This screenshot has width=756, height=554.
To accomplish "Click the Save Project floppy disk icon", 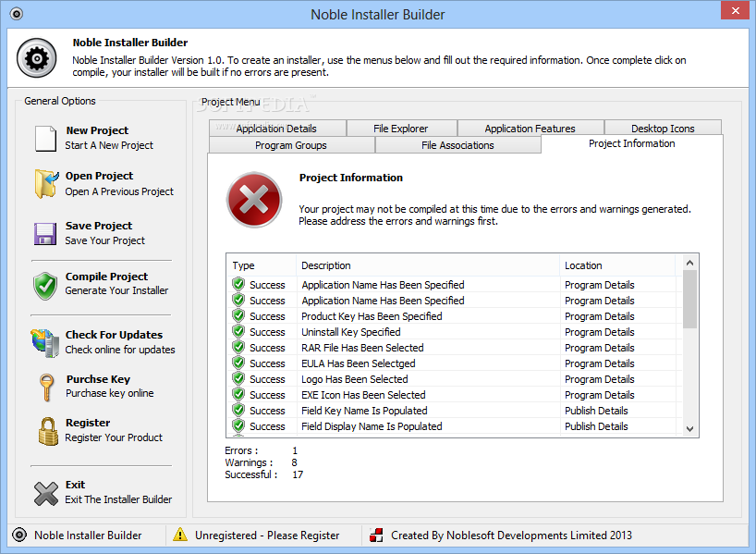I will point(45,234).
